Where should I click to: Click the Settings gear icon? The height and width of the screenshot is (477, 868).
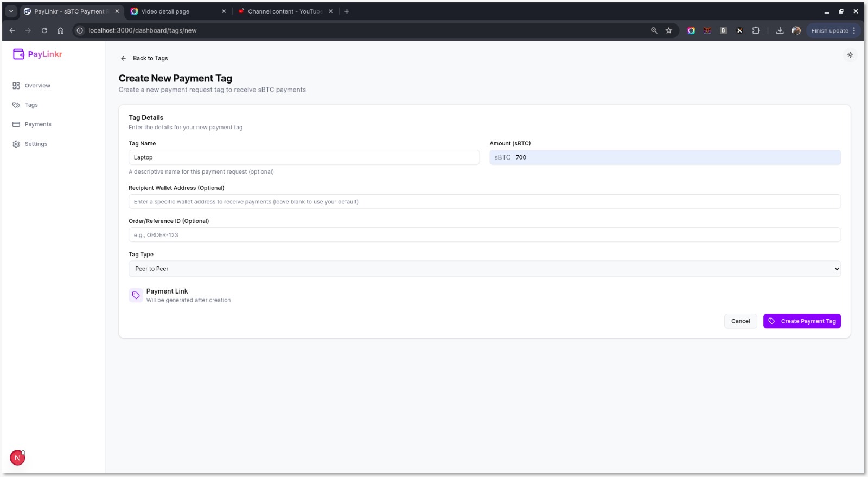tap(16, 144)
